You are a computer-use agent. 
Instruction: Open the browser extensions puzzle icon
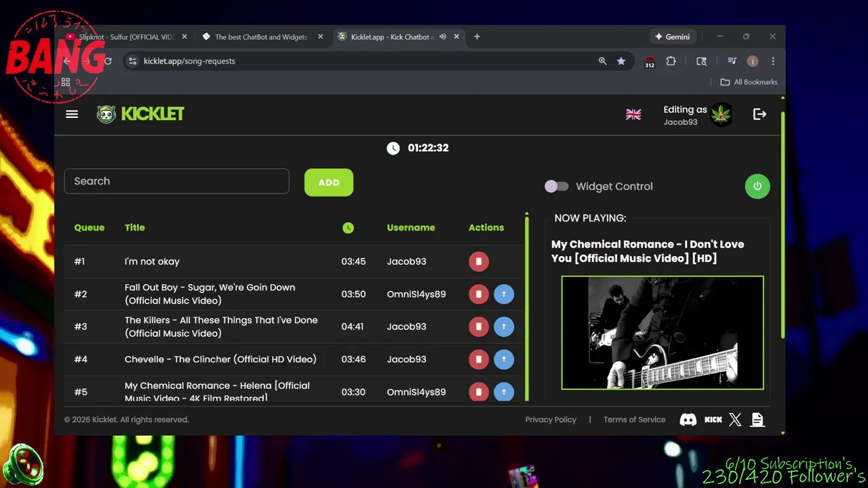671,61
